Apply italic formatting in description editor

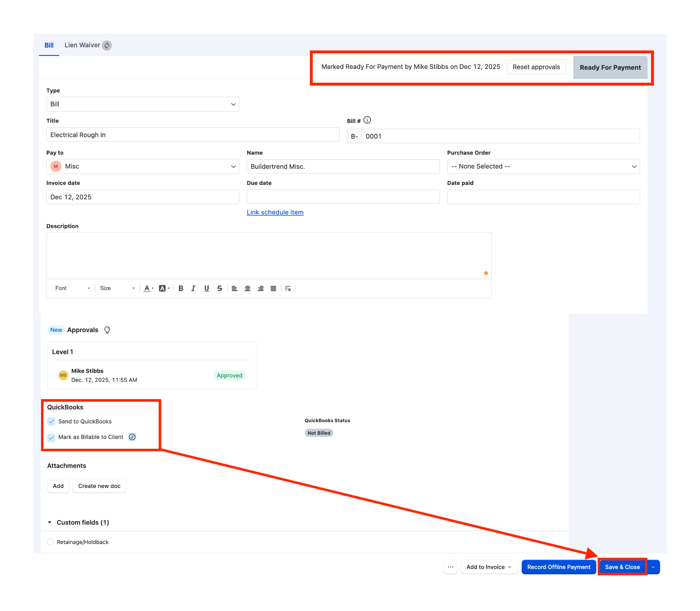click(193, 289)
